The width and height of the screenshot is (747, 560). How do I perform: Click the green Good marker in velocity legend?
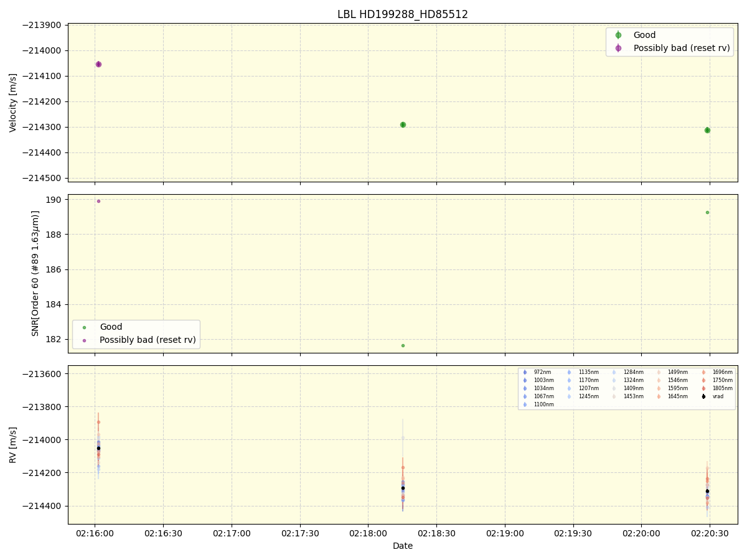point(618,35)
